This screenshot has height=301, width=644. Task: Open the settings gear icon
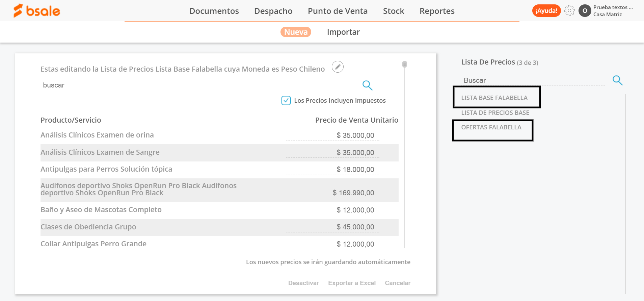click(569, 11)
